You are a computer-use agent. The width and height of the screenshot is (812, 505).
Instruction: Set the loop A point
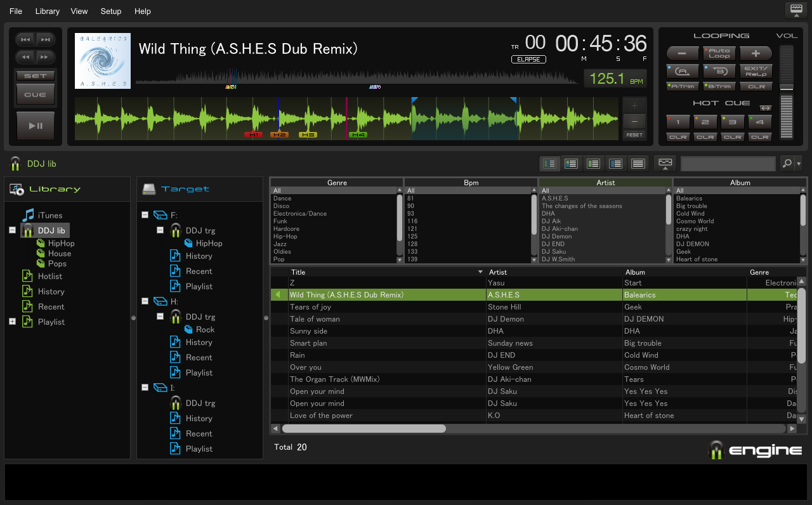click(x=683, y=71)
